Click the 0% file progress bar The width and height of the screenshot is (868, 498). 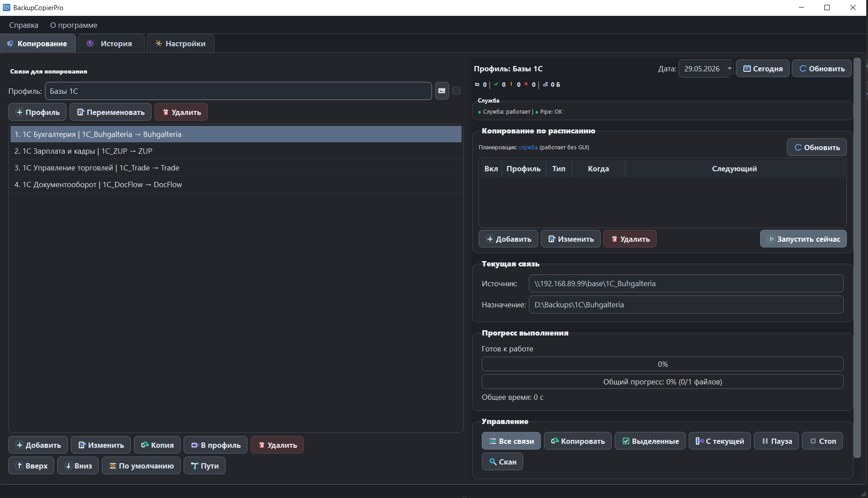click(x=663, y=364)
